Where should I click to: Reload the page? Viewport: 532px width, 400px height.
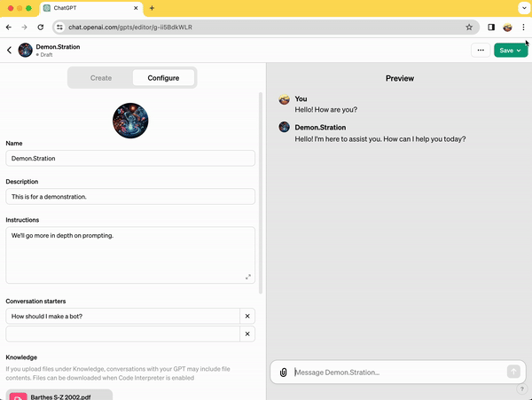(x=39, y=27)
